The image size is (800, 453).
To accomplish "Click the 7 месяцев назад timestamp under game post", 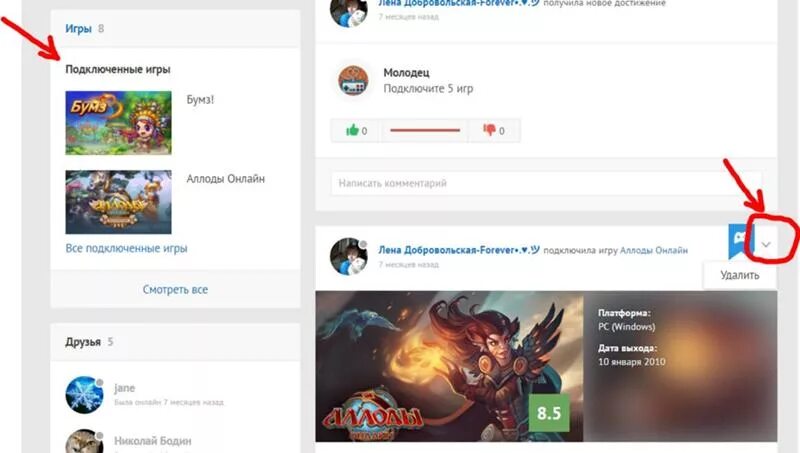I will coord(408,265).
